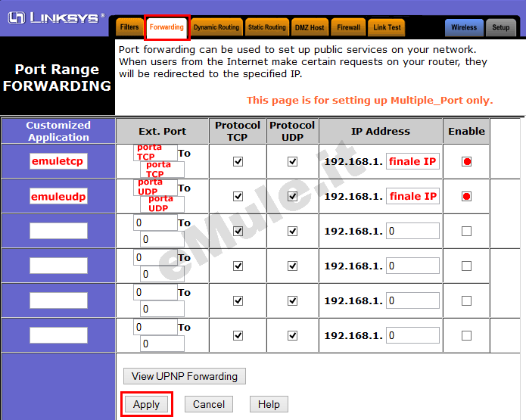Click the emuleudp row IP address field
Viewport: 526px width, 420px height.
(412, 196)
